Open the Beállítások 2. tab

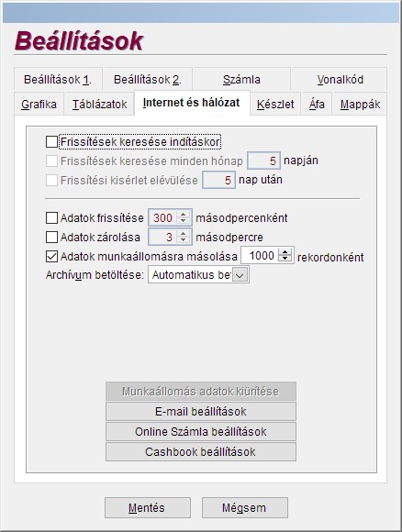coord(148,80)
